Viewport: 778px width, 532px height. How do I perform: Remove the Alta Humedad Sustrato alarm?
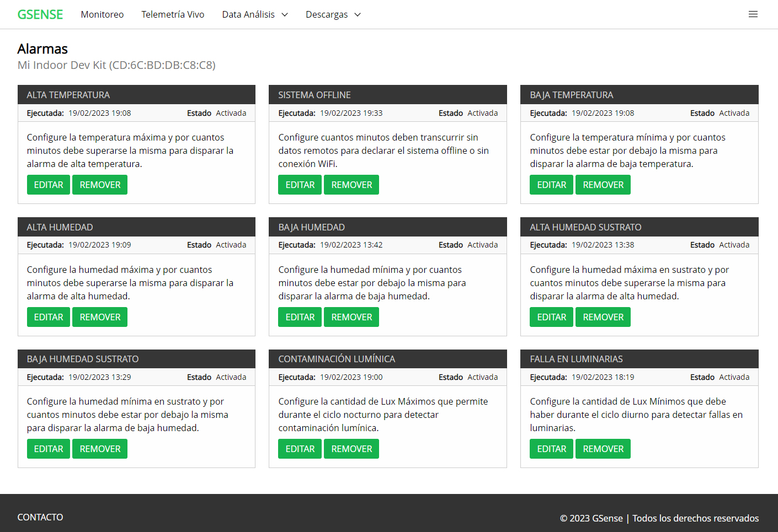[x=603, y=317]
